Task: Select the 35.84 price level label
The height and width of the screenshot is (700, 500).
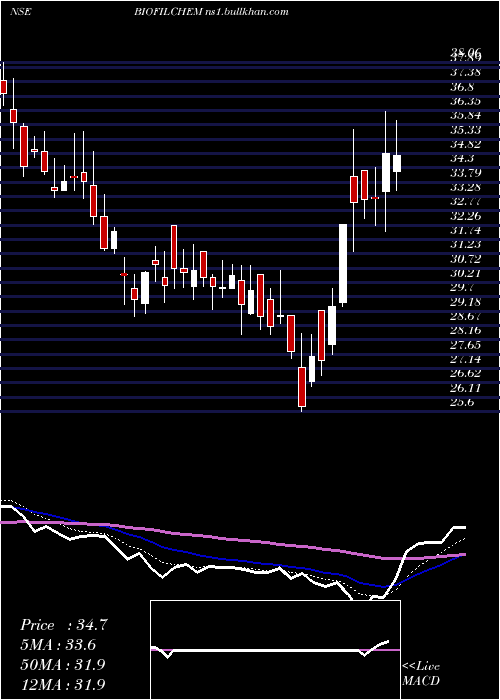Action: (x=466, y=115)
